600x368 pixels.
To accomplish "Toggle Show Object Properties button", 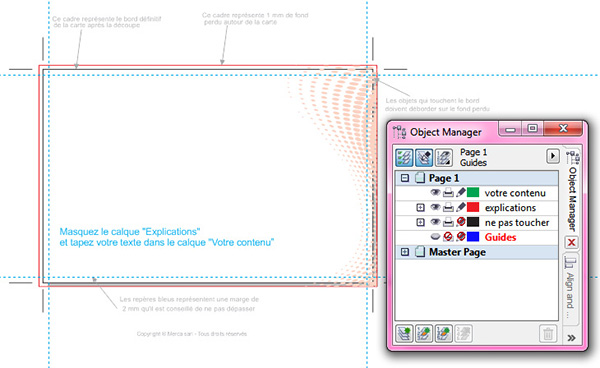I will tap(404, 157).
